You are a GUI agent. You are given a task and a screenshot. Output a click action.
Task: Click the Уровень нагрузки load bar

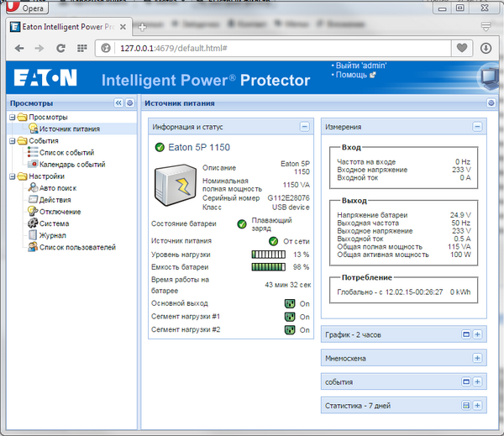click(x=269, y=255)
